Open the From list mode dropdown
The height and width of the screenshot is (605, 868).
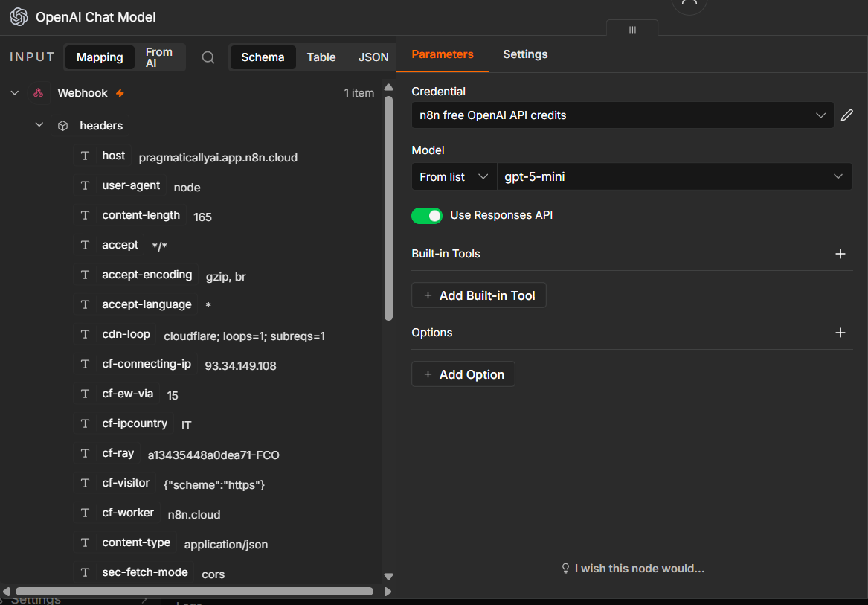point(454,176)
